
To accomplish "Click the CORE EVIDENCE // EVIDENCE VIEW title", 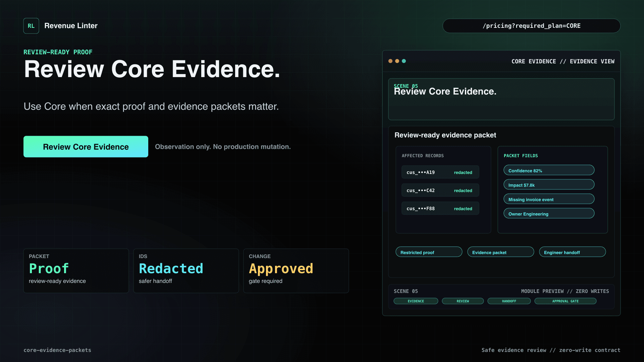I will [563, 61].
